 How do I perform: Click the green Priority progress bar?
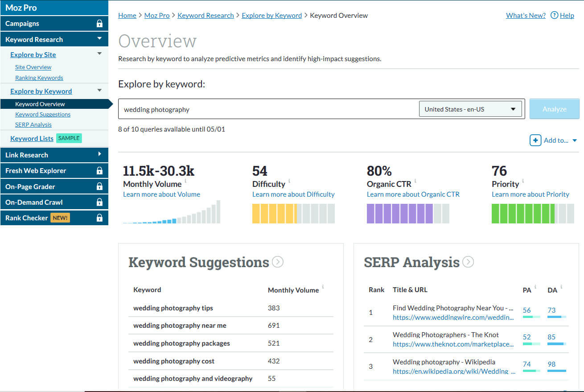(533, 213)
